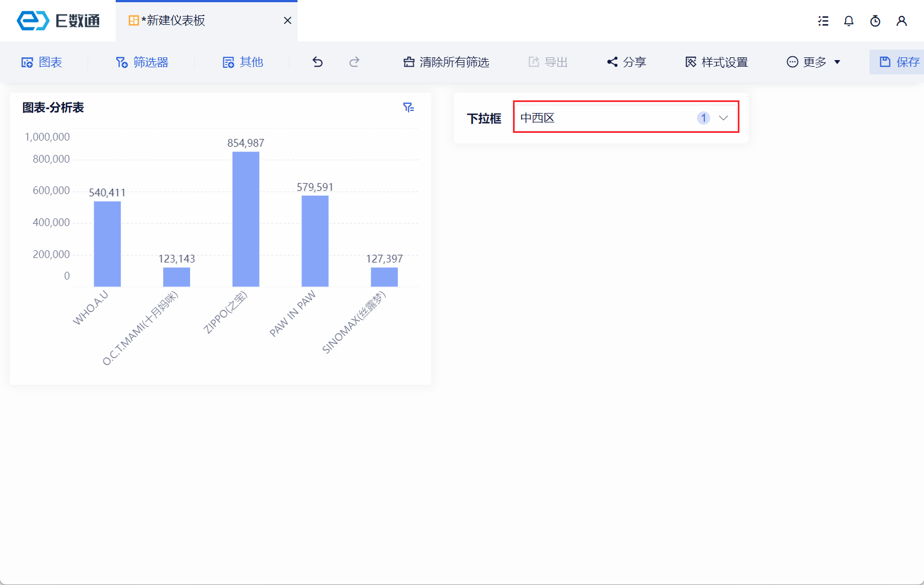Expand the 下拉框 chevron arrow
The width and height of the screenshot is (924, 585).
pyautogui.click(x=723, y=118)
